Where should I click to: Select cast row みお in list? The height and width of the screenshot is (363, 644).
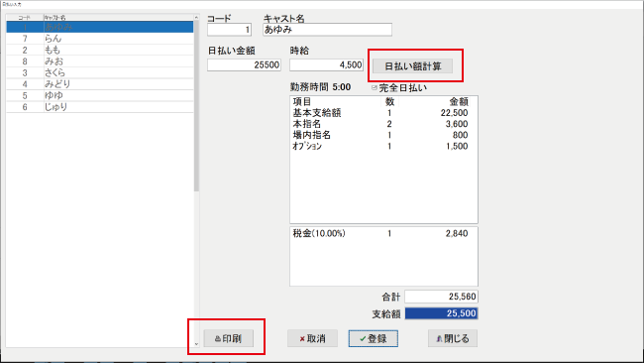[x=100, y=61]
